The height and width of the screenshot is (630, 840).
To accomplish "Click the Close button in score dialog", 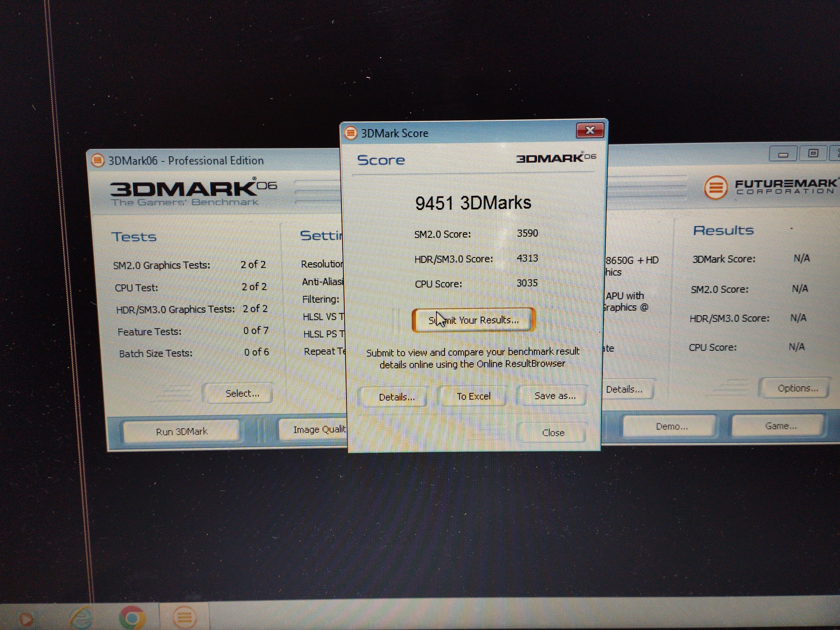I will 553,433.
